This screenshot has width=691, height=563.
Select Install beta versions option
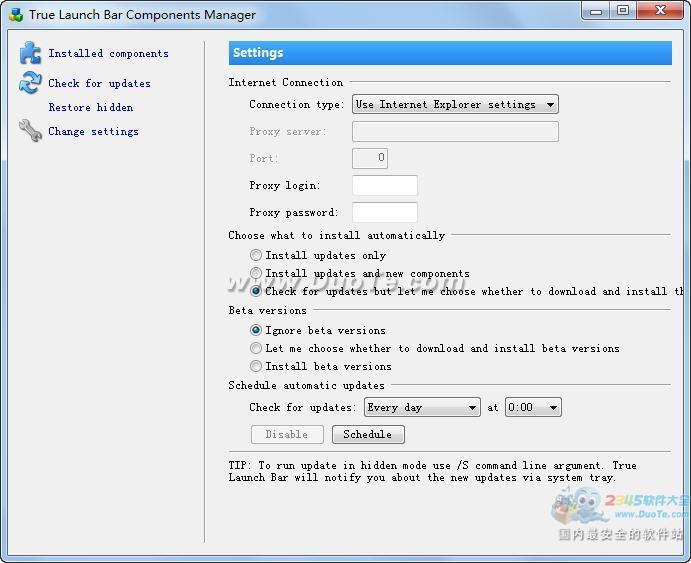(256, 366)
